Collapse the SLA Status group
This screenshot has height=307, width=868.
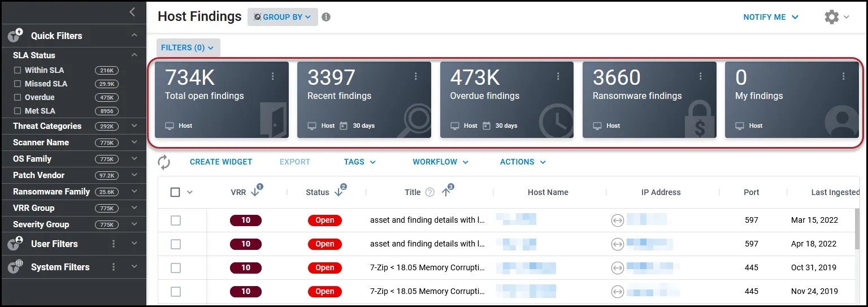(x=134, y=55)
